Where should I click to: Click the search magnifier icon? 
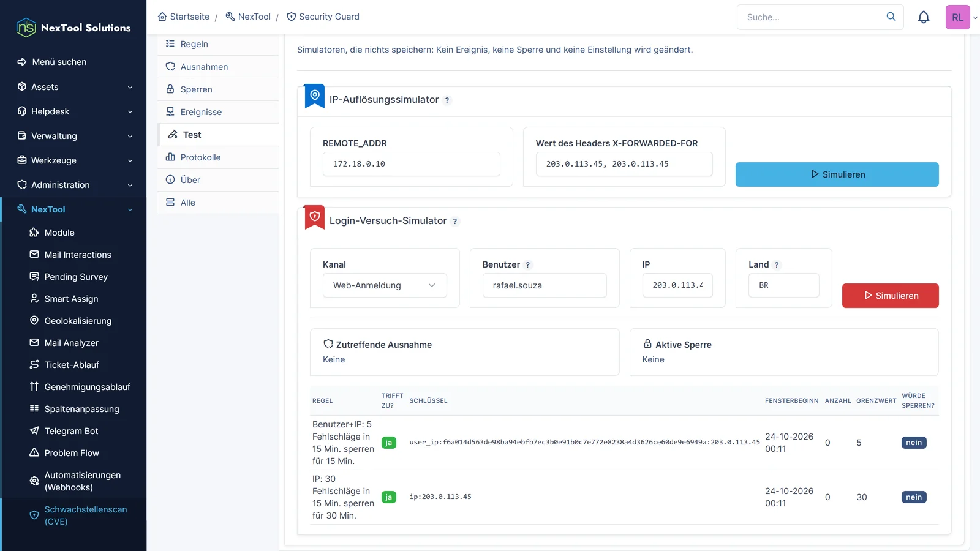[891, 17]
